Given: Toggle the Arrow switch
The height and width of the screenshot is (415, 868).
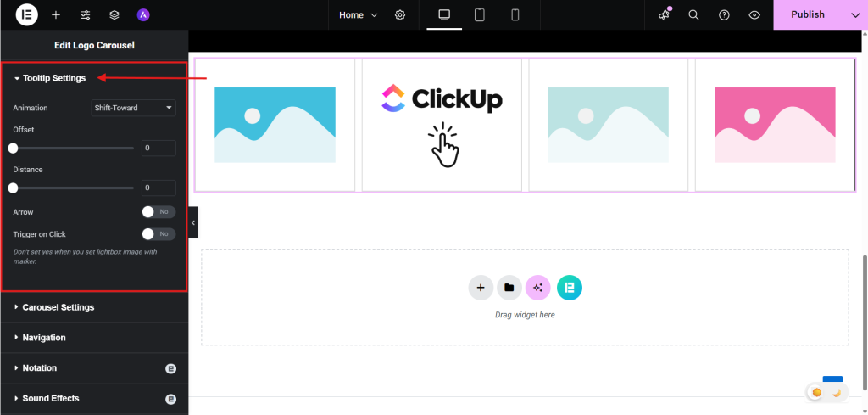Looking at the screenshot, I should point(159,211).
